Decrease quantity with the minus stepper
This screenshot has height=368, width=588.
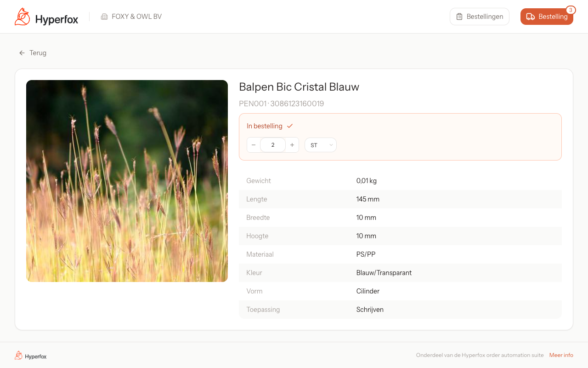pyautogui.click(x=254, y=144)
